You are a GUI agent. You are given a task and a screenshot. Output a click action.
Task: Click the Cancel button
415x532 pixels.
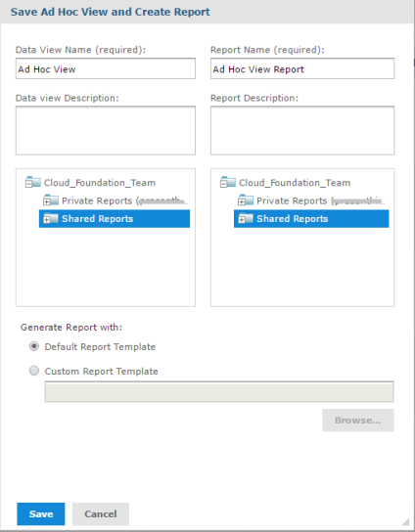point(101,513)
